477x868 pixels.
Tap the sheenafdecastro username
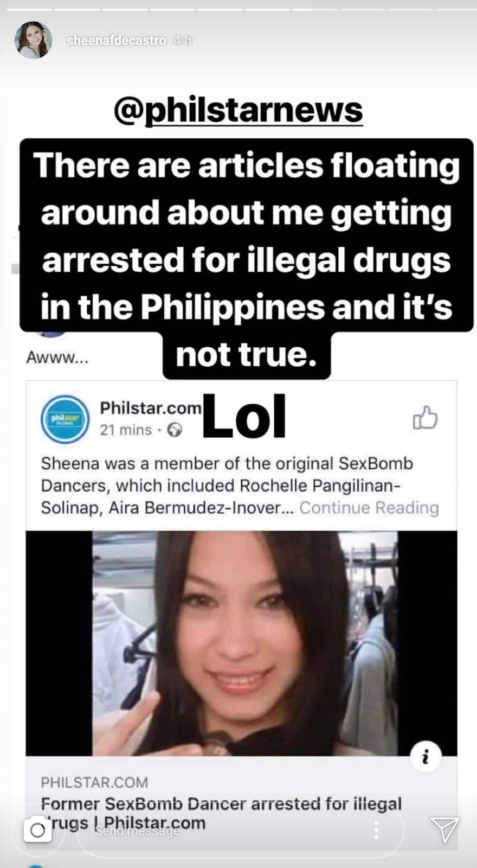coord(117,41)
